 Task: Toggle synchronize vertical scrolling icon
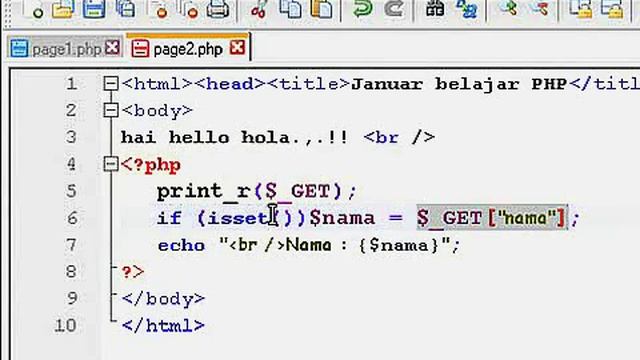click(581, 8)
